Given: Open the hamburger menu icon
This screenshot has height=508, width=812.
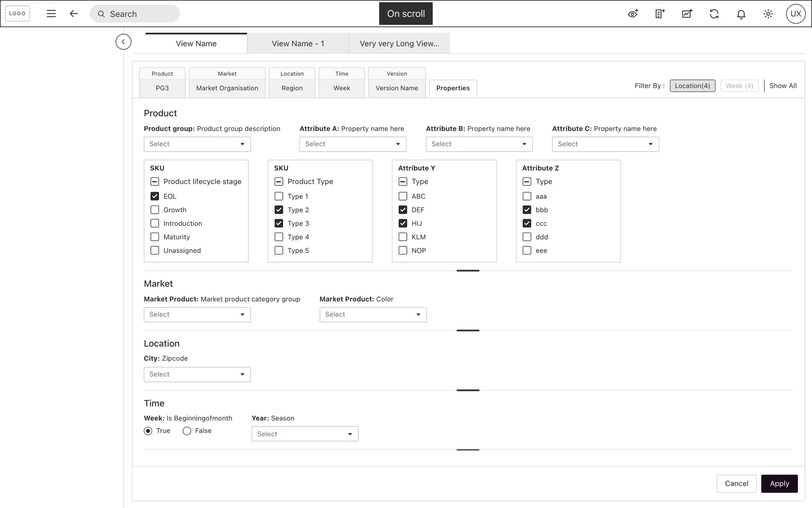Looking at the screenshot, I should [51, 14].
